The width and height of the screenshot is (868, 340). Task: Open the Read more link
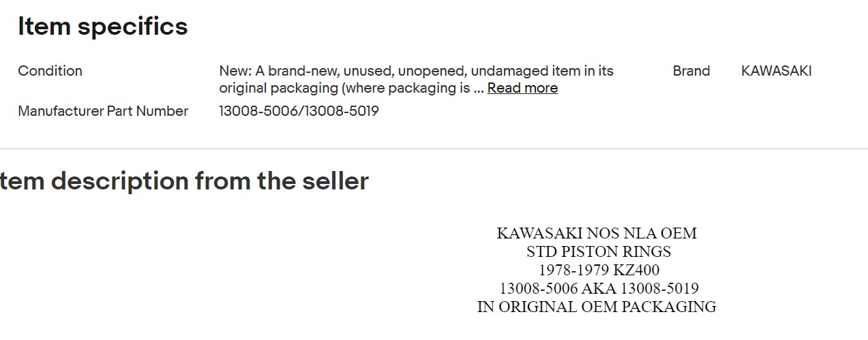click(x=522, y=88)
